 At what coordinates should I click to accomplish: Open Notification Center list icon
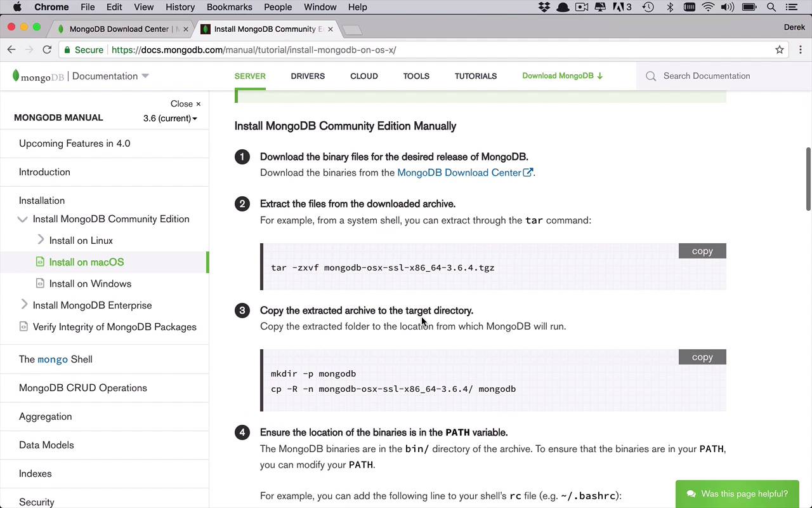point(791,7)
